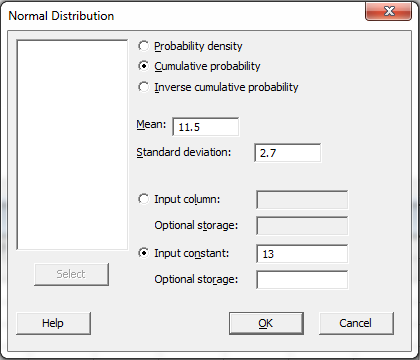420x360 pixels.
Task: Confirm settings with the OK button
Action: [x=266, y=323]
